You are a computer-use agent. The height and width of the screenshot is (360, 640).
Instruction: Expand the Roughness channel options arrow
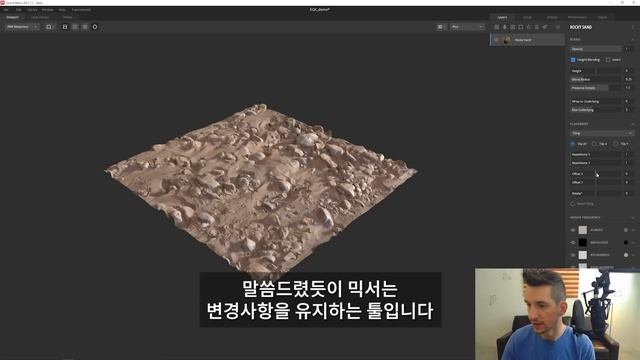coord(633,255)
